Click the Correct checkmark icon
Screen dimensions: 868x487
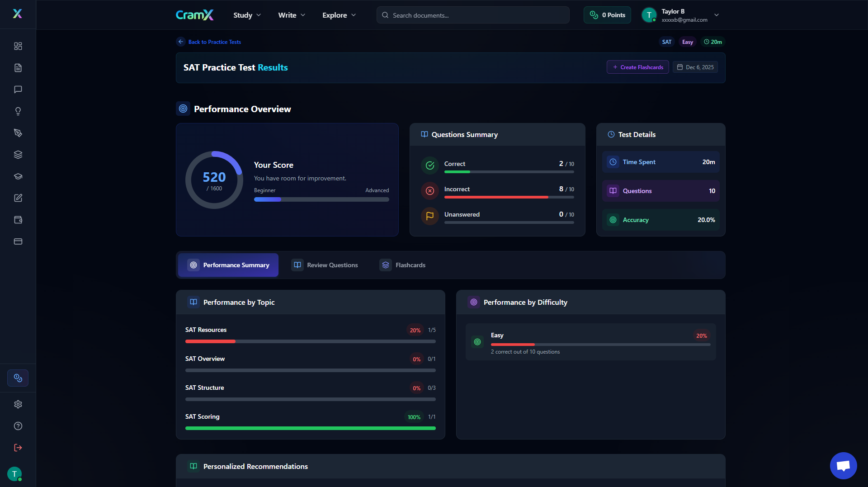[430, 165]
